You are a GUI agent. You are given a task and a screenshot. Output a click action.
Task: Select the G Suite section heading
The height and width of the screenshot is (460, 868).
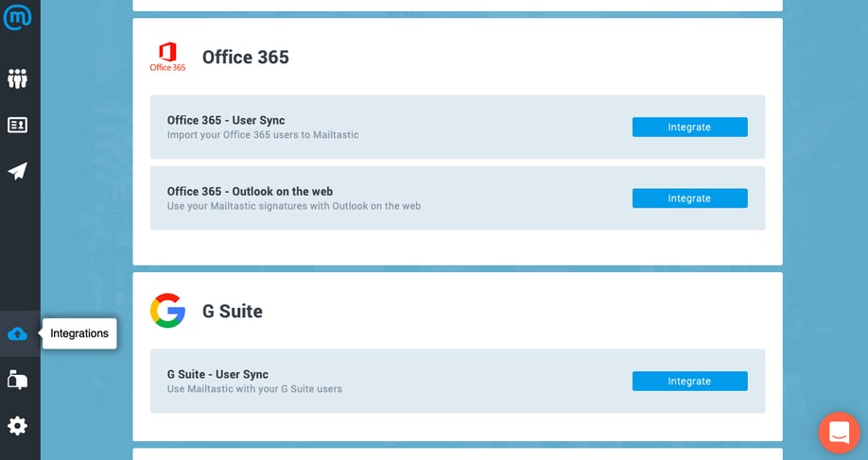tap(233, 312)
